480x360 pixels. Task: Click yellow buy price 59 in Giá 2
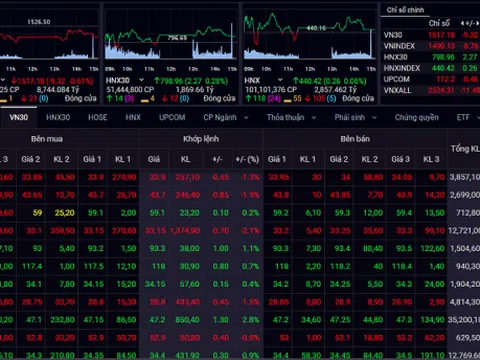(37, 213)
